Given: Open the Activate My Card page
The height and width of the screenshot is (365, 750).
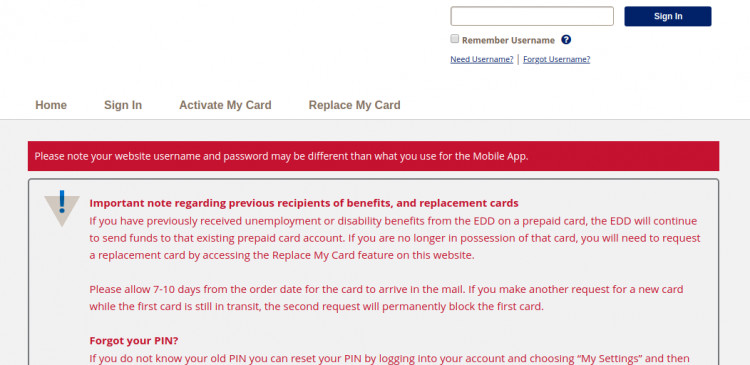Looking at the screenshot, I should point(225,105).
